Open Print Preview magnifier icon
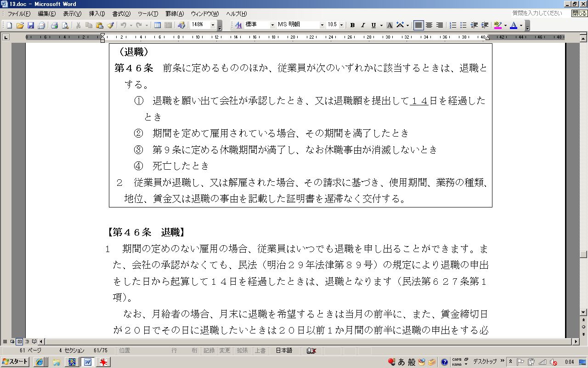Viewport: 588px width, 368px height. 65,25
